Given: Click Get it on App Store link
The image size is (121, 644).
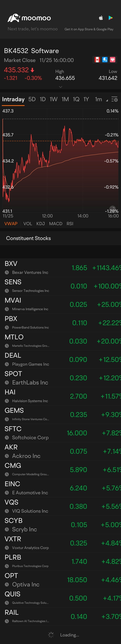Looking at the screenshot, I should [x=89, y=29].
